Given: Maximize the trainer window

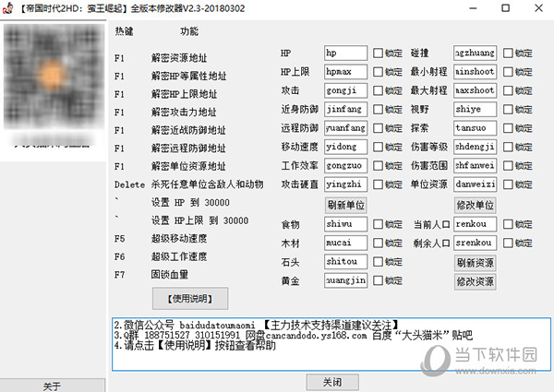Looking at the screenshot, I should tap(506, 8).
